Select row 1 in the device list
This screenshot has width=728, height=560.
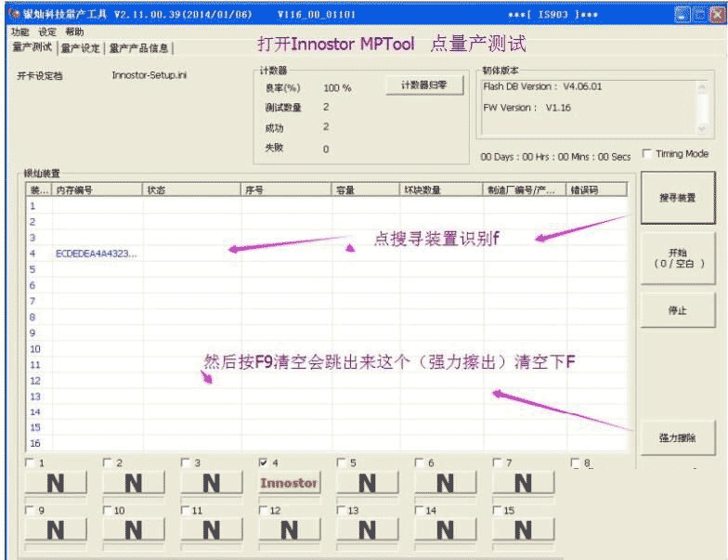(x=327, y=206)
